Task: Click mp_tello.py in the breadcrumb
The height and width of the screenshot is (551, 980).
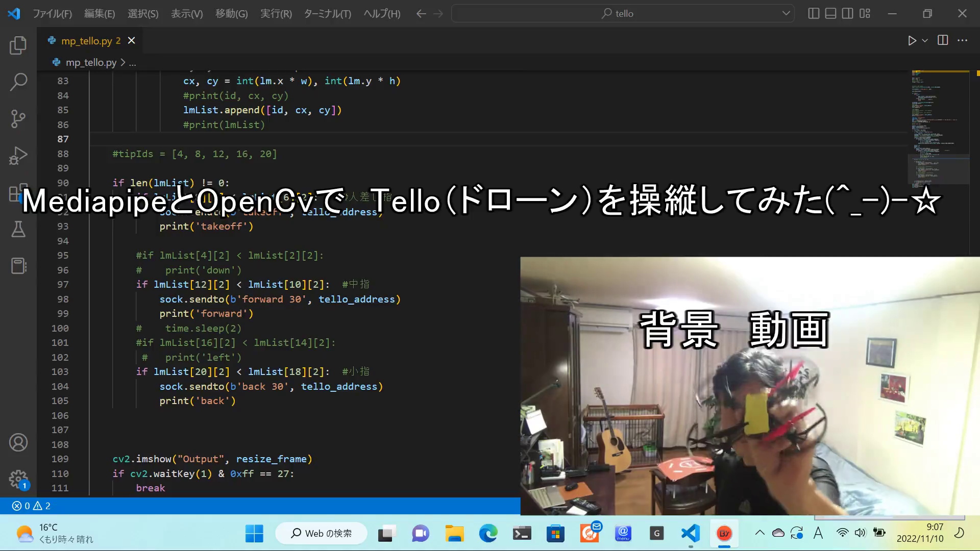Action: pos(91,62)
